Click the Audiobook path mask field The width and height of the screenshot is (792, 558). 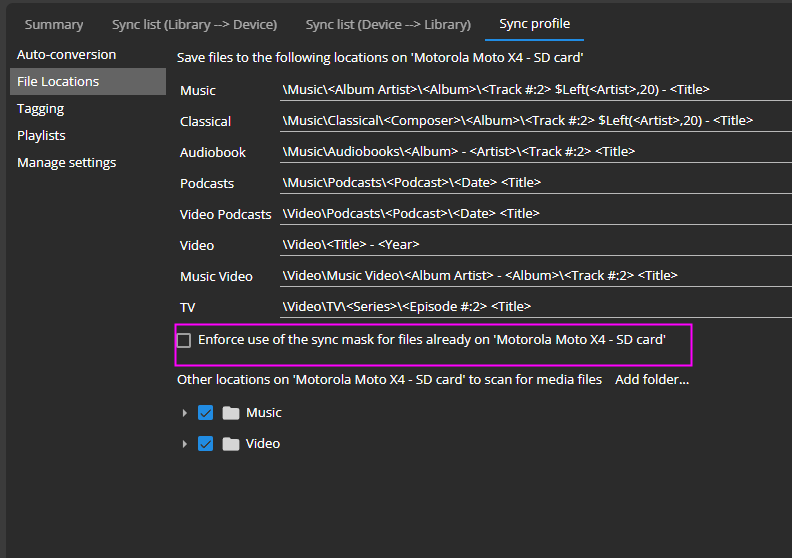coord(534,152)
